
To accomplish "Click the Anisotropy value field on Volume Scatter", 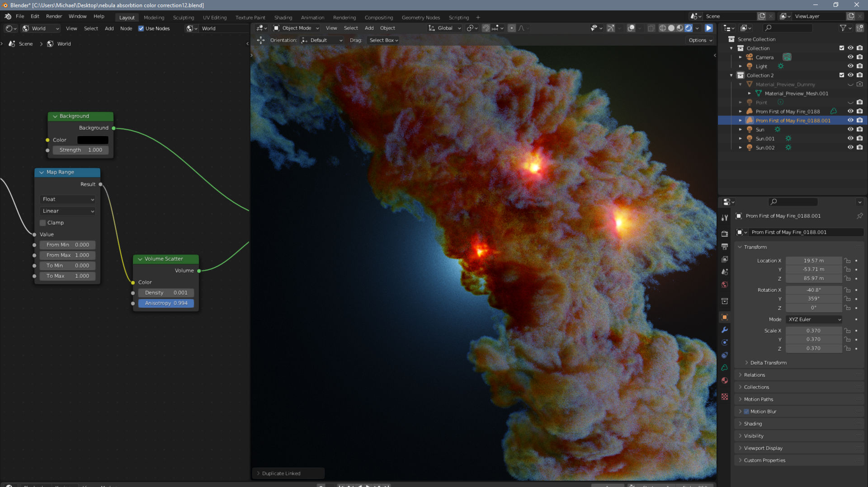I will tap(166, 303).
